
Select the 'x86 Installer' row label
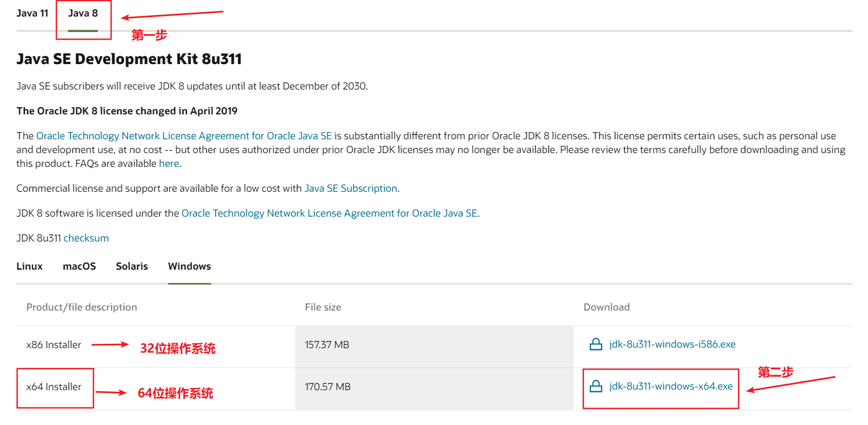point(54,345)
